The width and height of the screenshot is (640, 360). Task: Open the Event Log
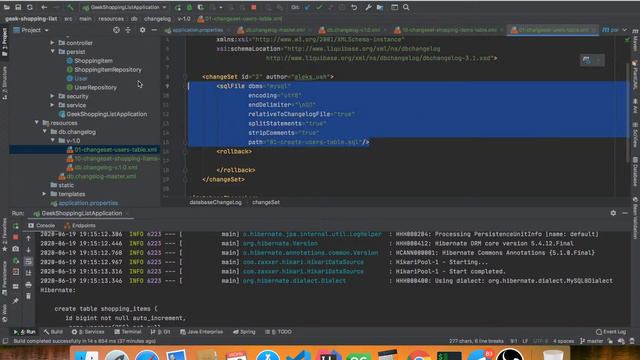click(x=611, y=332)
